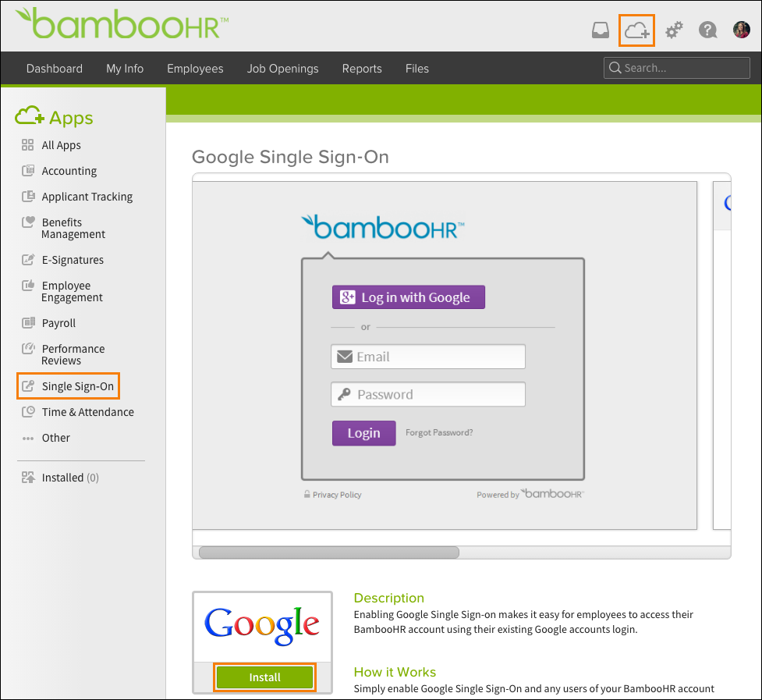This screenshot has height=700, width=762.
Task: Open the Reports tab
Action: [x=361, y=69]
